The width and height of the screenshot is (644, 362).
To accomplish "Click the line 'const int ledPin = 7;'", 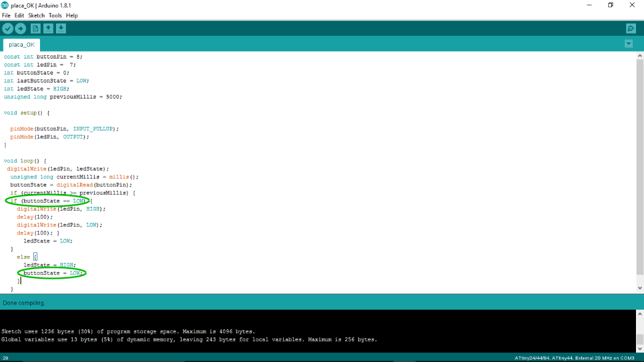I will [40, 65].
